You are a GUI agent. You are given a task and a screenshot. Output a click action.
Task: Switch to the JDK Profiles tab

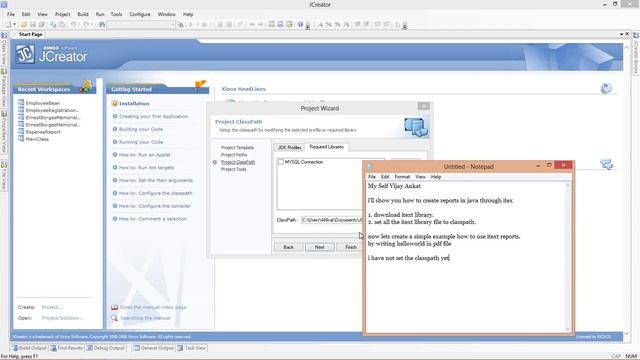click(289, 147)
